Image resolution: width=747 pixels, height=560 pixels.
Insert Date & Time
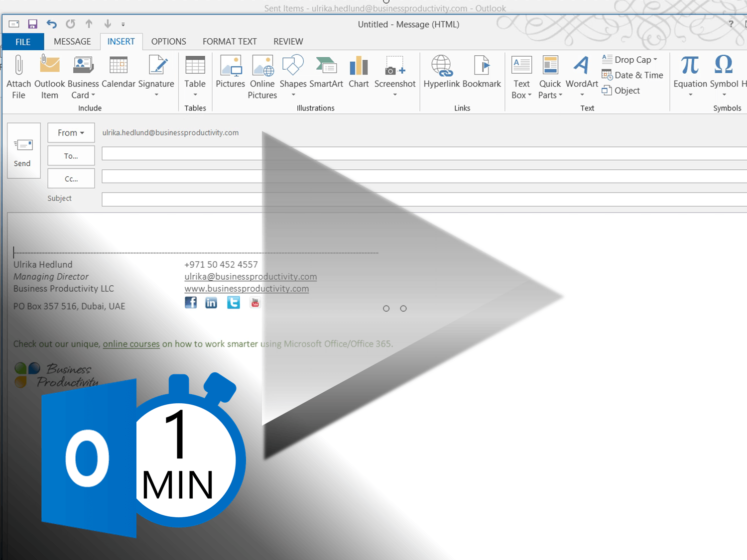pos(632,75)
